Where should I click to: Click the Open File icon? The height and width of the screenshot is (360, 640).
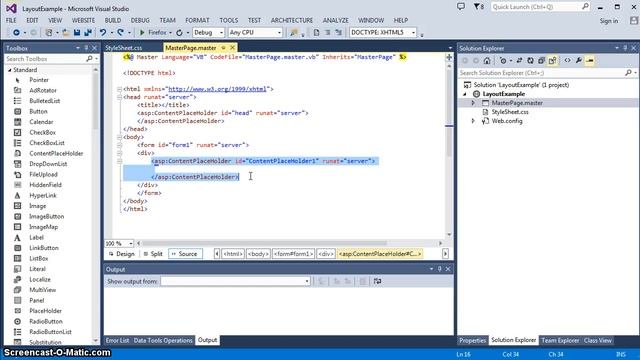pos(65,32)
